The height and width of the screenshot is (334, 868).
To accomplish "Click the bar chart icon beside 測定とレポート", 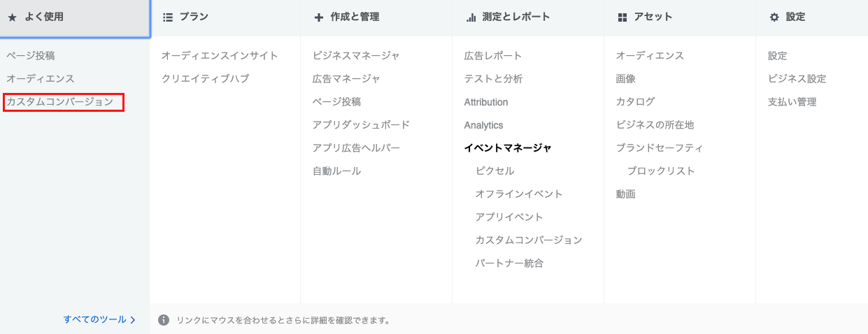I will (x=471, y=17).
